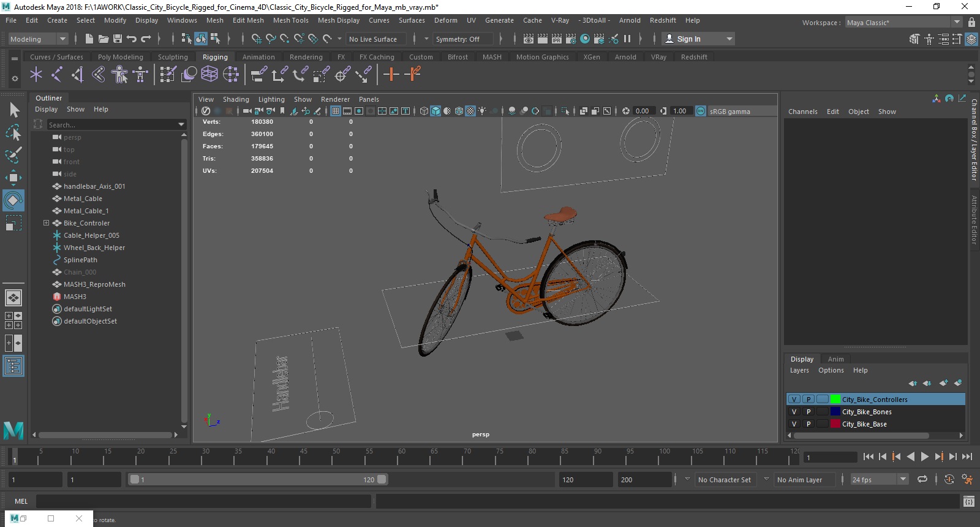
Task: Click New Scene icon in status line
Action: click(89, 39)
